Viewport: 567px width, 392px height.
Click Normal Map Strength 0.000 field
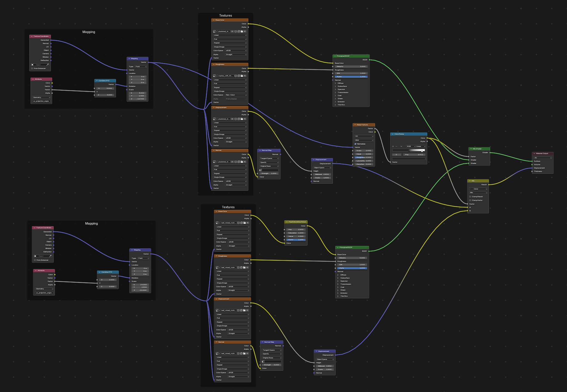point(271,365)
